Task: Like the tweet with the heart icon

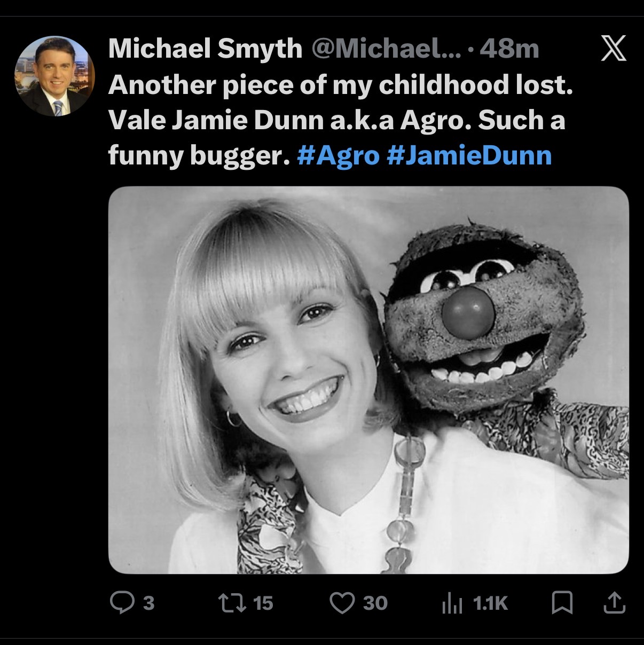Action: point(342,603)
